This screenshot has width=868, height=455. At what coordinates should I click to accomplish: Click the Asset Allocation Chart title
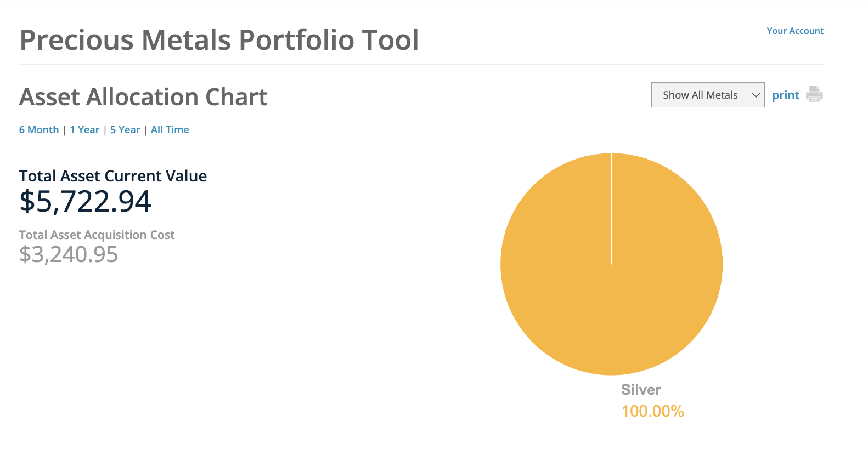pyautogui.click(x=143, y=96)
